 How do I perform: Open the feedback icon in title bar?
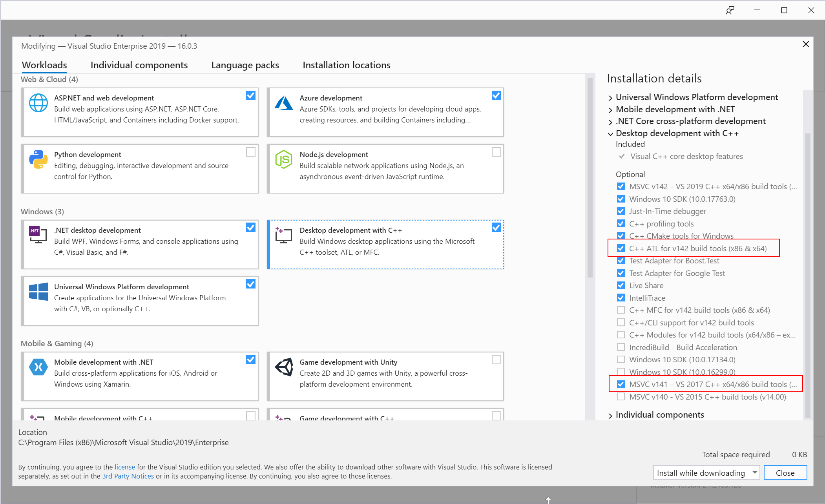tap(730, 10)
